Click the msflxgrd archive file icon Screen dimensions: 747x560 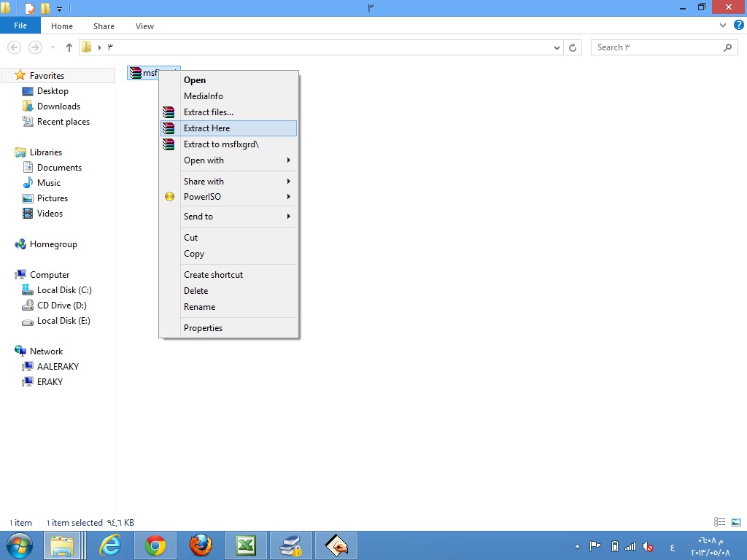tap(136, 73)
